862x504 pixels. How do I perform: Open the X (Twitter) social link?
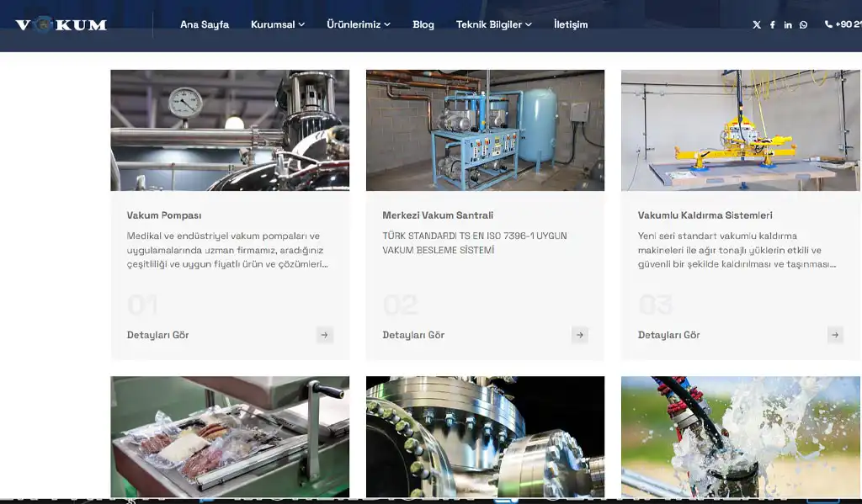pyautogui.click(x=756, y=25)
